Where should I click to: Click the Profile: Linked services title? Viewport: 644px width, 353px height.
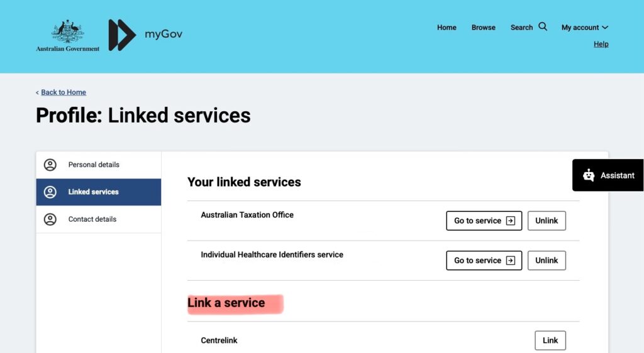[x=143, y=115]
